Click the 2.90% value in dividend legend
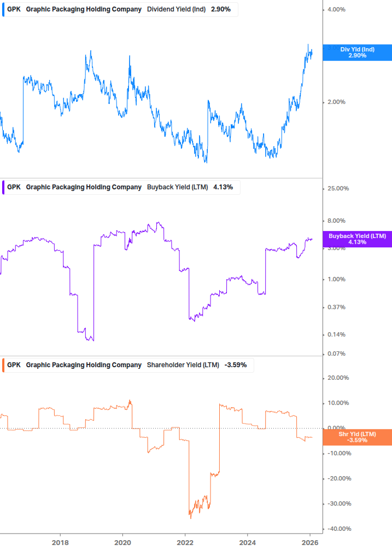The image size is (392, 550). 221,9
